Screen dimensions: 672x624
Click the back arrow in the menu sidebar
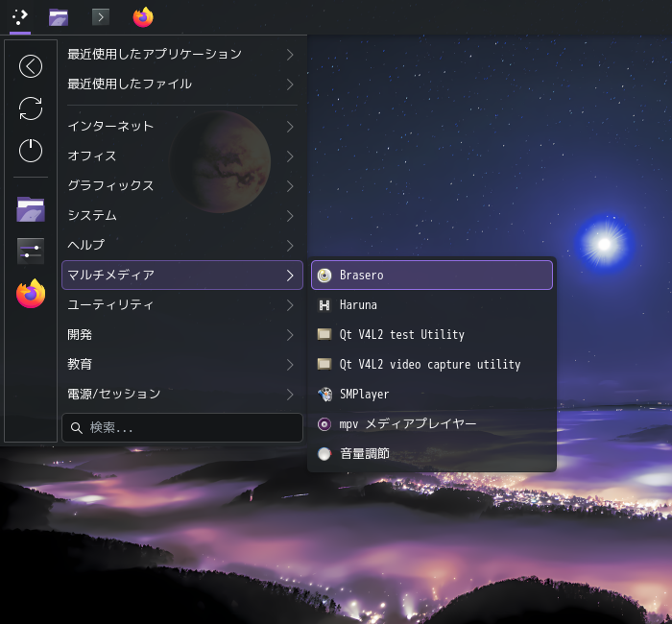point(31,66)
